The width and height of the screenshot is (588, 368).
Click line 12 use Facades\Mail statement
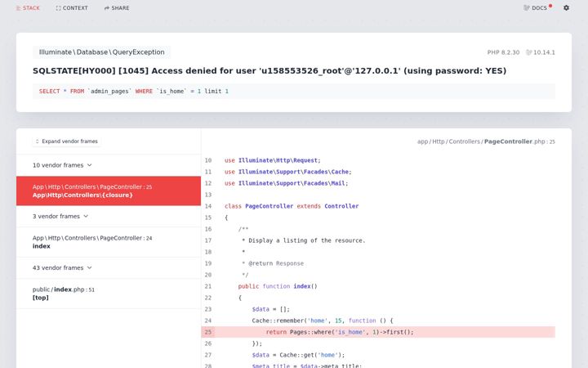287,183
